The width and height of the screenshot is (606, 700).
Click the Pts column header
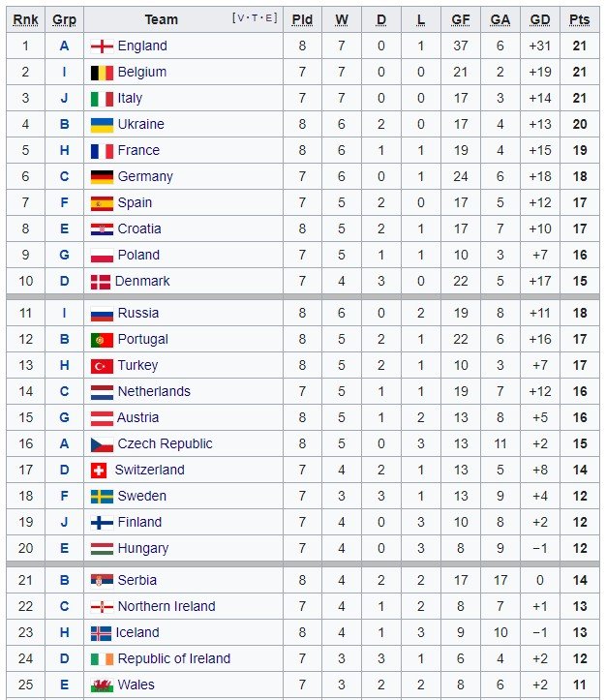[x=579, y=19]
